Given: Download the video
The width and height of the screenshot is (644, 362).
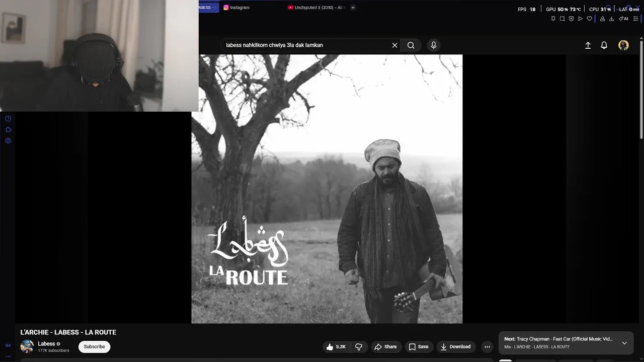Looking at the screenshot, I should [455, 347].
